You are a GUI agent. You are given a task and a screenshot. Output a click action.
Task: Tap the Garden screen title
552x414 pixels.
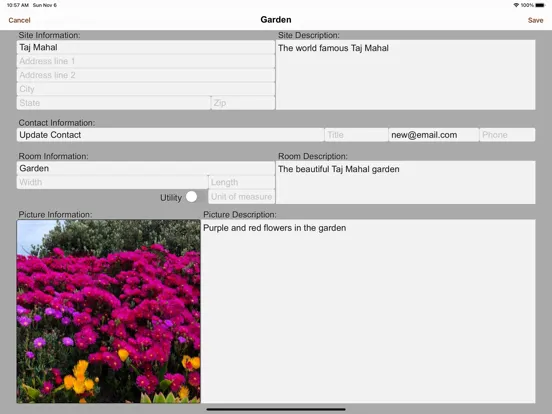(276, 20)
